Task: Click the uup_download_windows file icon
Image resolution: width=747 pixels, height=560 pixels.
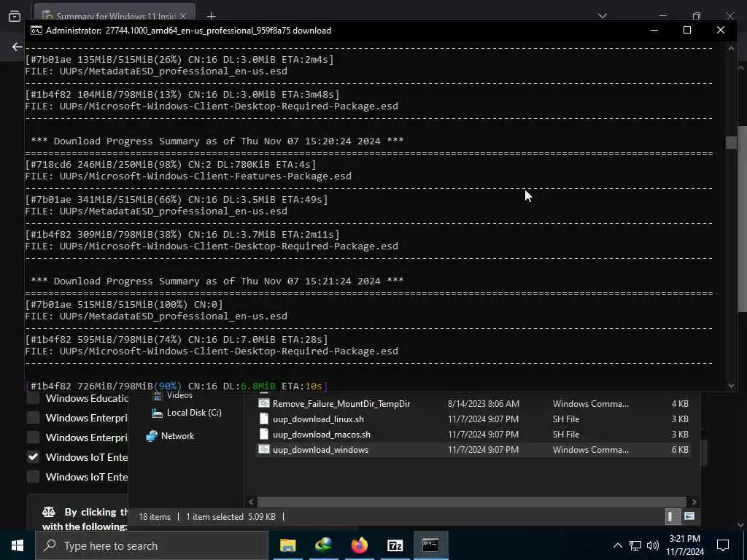Action: pos(264,449)
